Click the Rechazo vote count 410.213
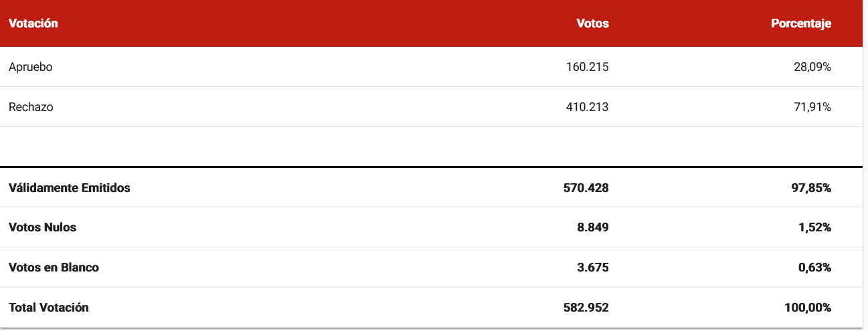 click(x=587, y=107)
